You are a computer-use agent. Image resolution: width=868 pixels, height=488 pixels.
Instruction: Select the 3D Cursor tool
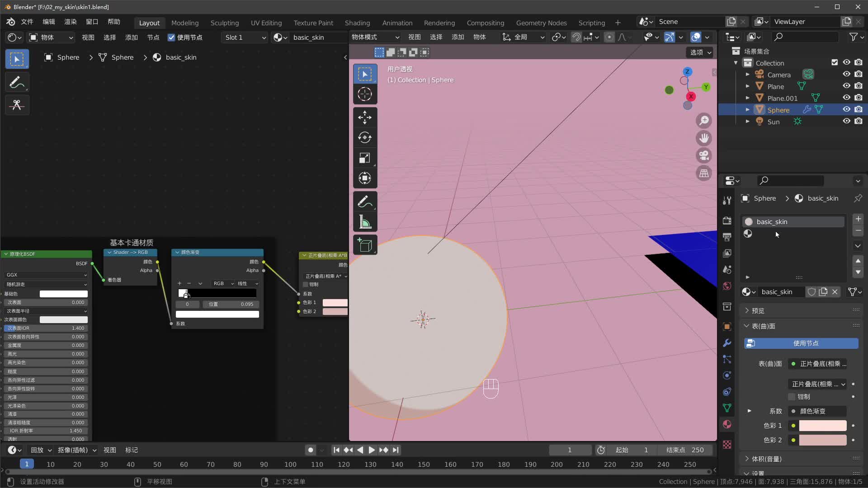pos(365,94)
